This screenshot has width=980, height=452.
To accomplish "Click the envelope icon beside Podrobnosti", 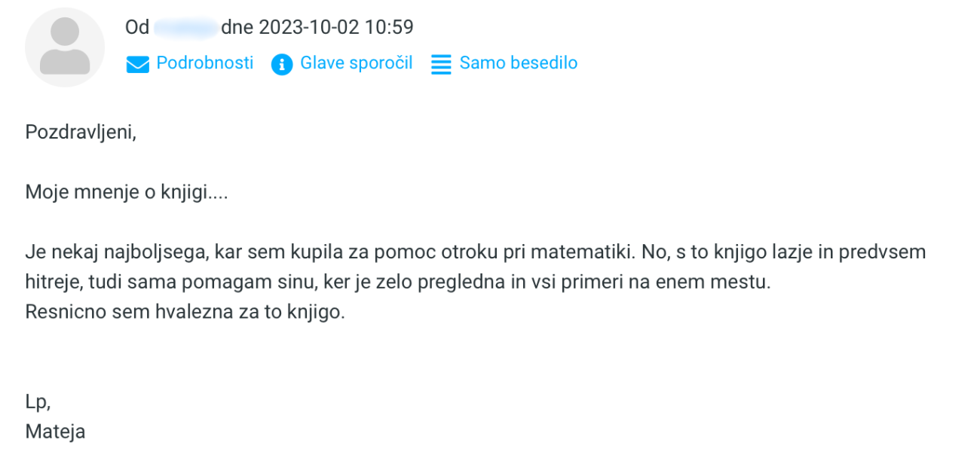I will [137, 64].
